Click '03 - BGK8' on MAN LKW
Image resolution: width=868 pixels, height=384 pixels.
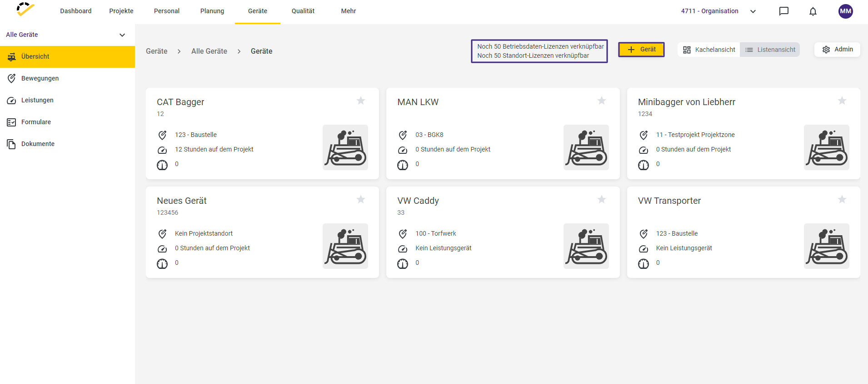tap(429, 135)
